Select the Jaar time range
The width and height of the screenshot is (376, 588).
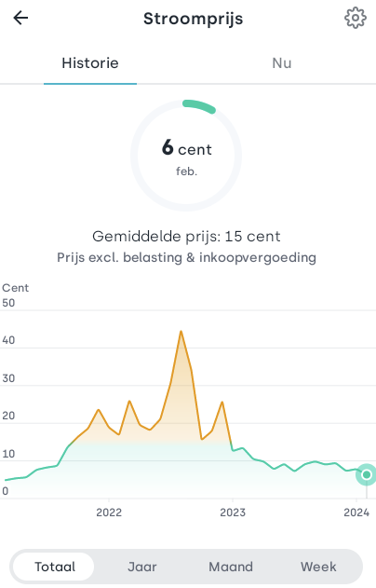[x=142, y=567]
